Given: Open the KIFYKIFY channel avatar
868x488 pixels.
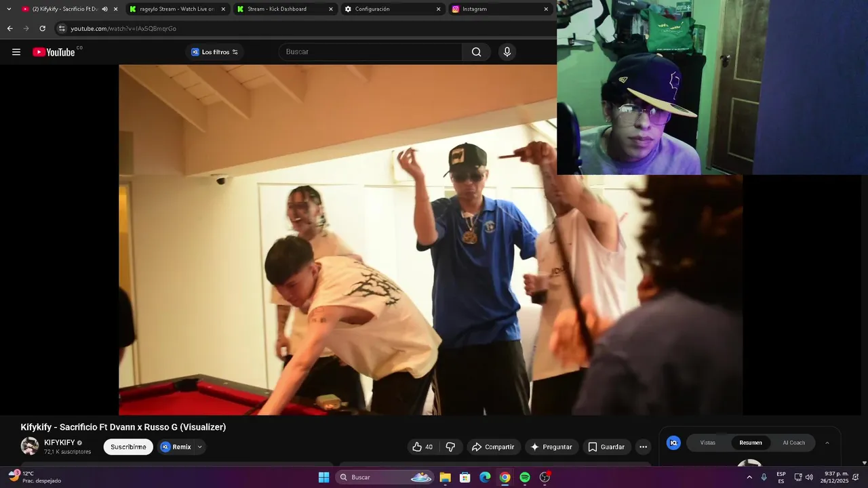Looking at the screenshot, I should [30, 446].
